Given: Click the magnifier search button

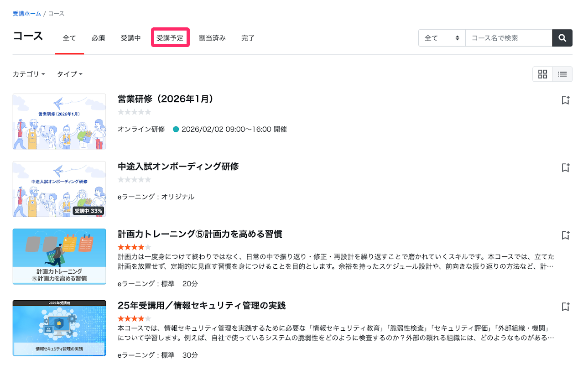Looking at the screenshot, I should point(562,38).
